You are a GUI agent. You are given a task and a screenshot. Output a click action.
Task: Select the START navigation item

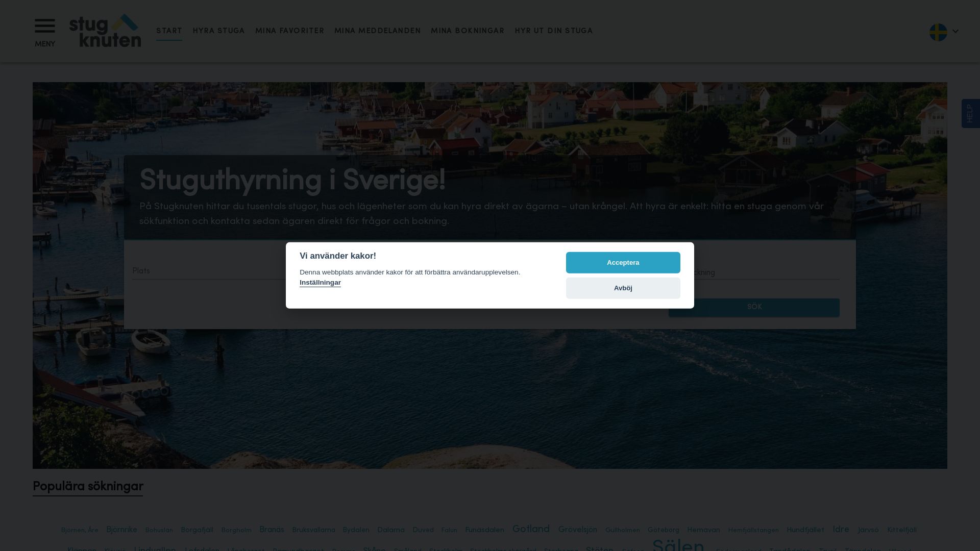169,31
